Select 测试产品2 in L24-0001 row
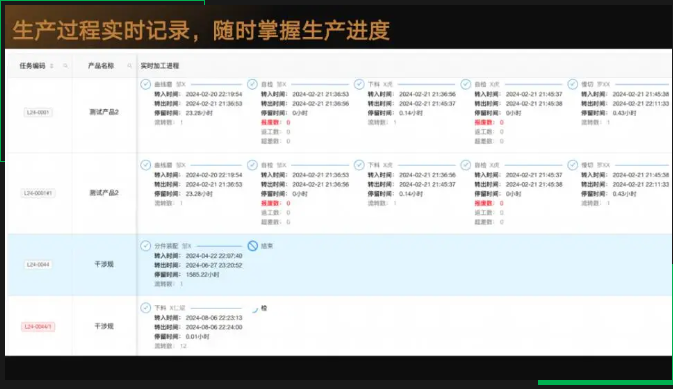The width and height of the screenshot is (673, 389). point(104,112)
